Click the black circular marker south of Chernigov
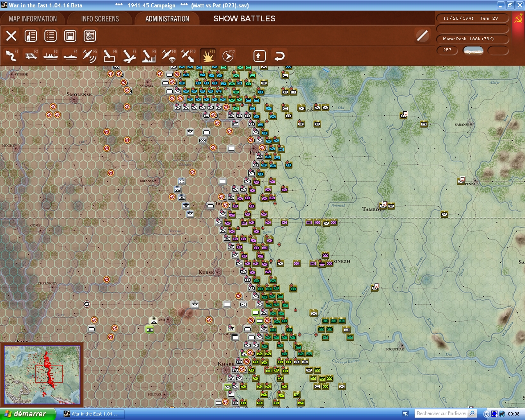The width and height of the screenshot is (525, 420). point(87,304)
